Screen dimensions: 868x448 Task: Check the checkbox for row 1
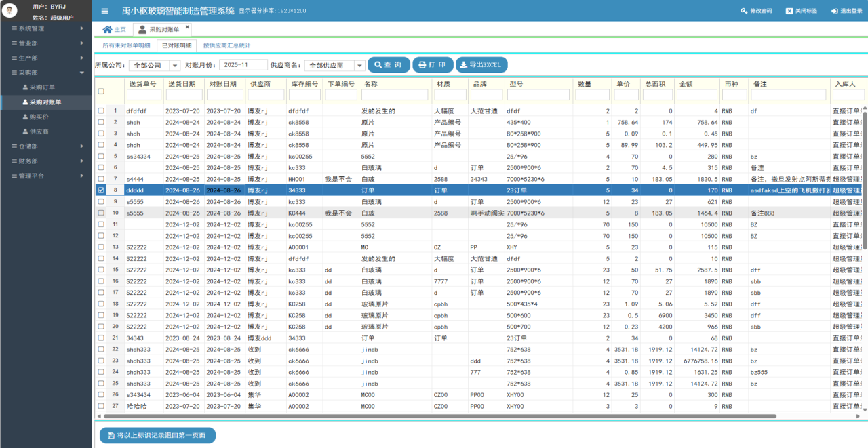[x=101, y=111]
